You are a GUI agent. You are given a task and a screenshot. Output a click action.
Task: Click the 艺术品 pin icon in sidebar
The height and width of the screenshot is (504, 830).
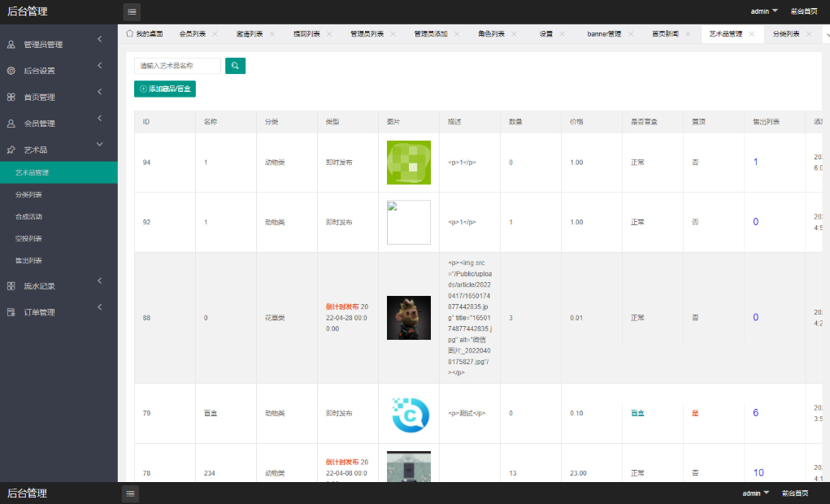coord(11,150)
